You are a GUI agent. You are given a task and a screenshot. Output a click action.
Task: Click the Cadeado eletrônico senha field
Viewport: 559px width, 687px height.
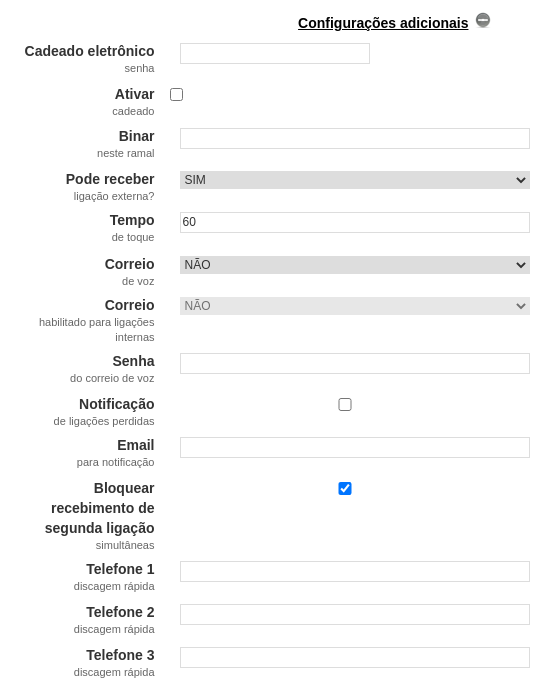coord(275,53)
